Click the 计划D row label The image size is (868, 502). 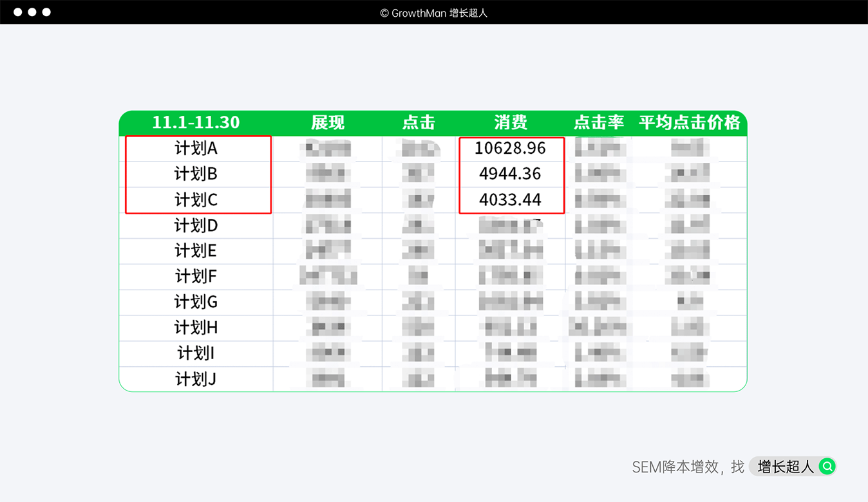pos(196,225)
